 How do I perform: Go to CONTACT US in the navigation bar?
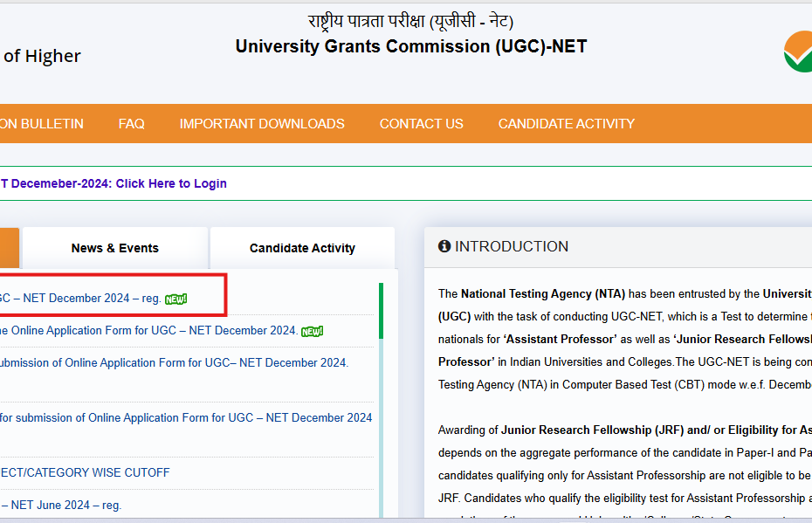[421, 124]
